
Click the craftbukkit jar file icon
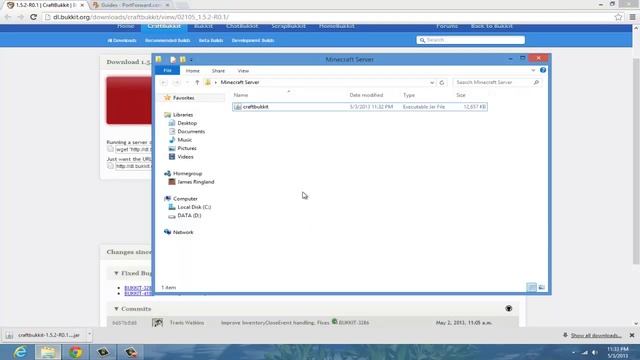pyautogui.click(x=238, y=107)
